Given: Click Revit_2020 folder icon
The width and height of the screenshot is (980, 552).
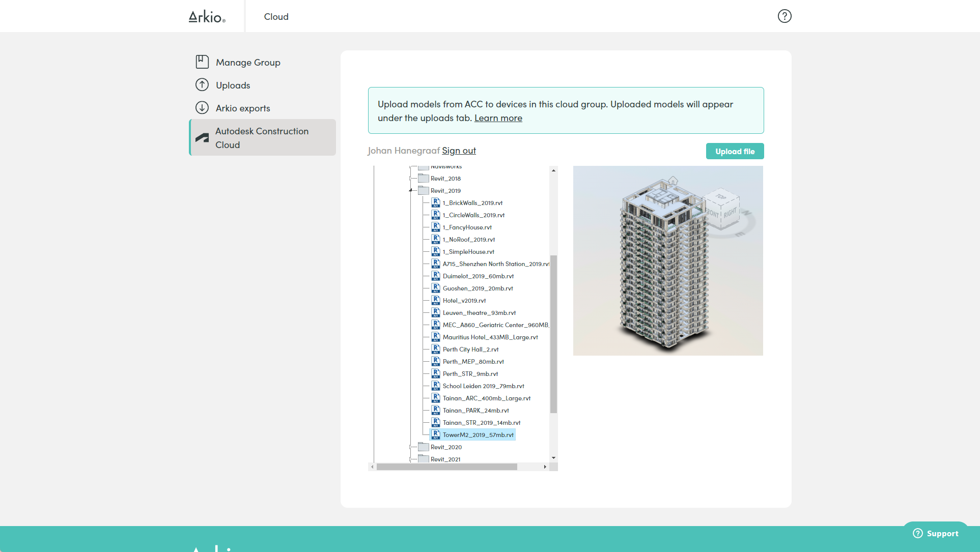Looking at the screenshot, I should (423, 447).
